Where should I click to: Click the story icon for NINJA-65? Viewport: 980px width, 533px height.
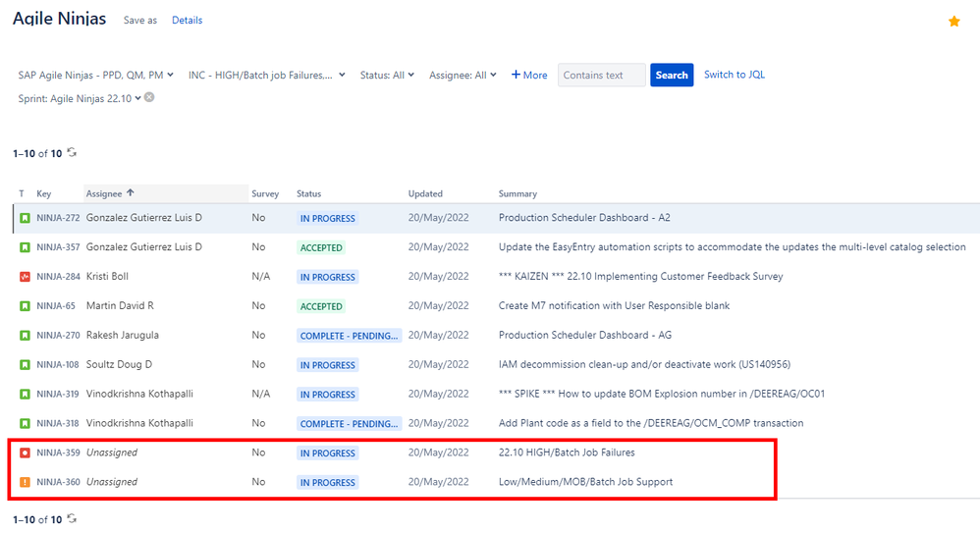[25, 306]
